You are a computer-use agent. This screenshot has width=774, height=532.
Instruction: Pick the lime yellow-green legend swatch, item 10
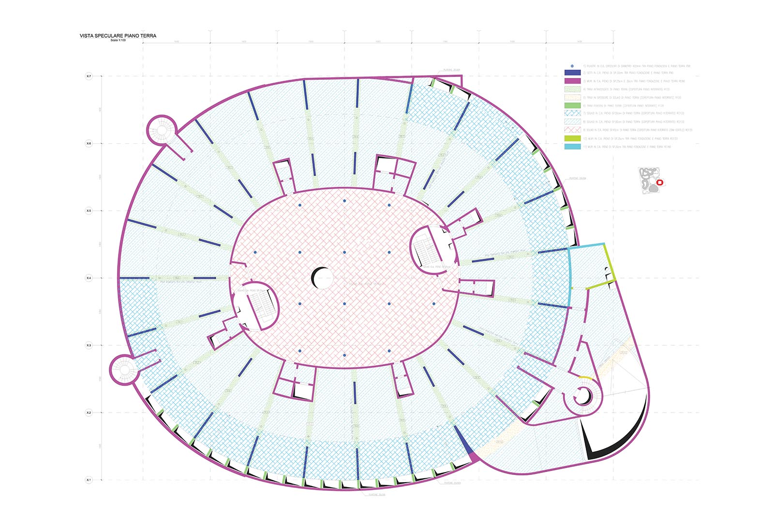tap(572, 138)
